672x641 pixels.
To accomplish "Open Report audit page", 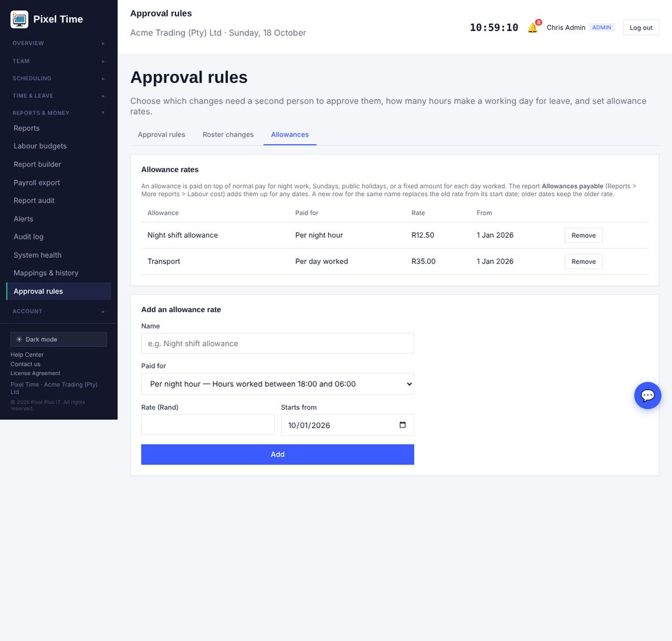I will pyautogui.click(x=59, y=200).
